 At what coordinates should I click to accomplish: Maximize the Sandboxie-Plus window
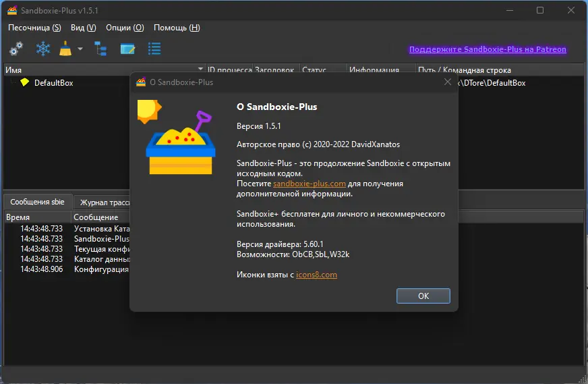pos(540,10)
